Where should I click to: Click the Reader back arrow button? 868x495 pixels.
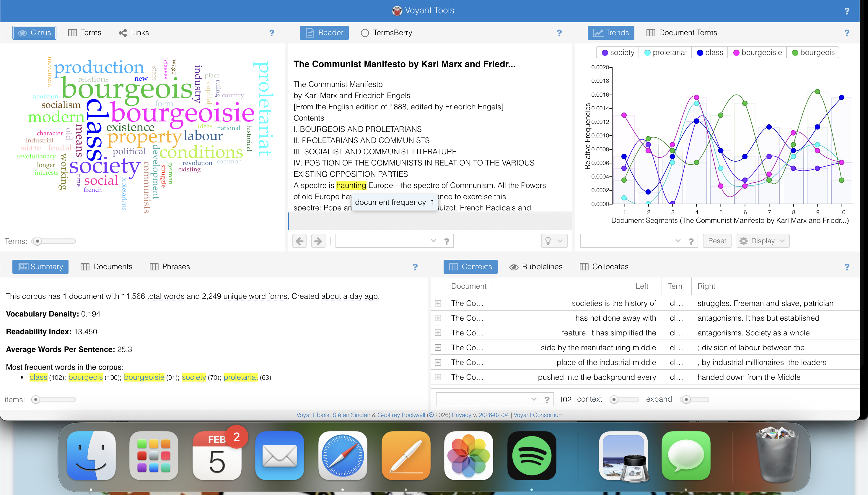pyautogui.click(x=299, y=241)
